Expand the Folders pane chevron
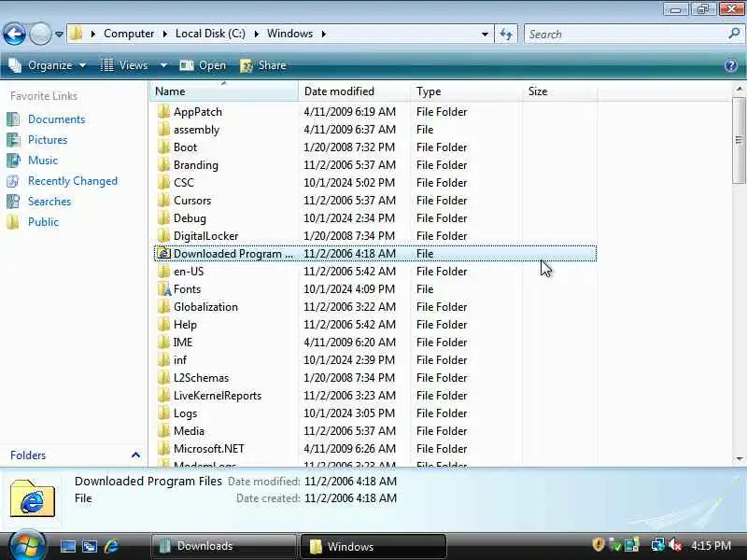The width and height of the screenshot is (747, 560). tap(135, 455)
